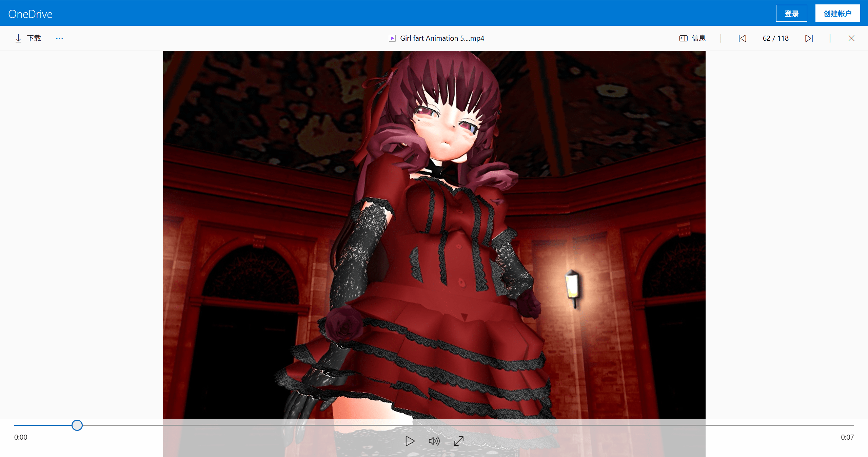The width and height of the screenshot is (868, 457).
Task: Mute the video volume
Action: (434, 441)
